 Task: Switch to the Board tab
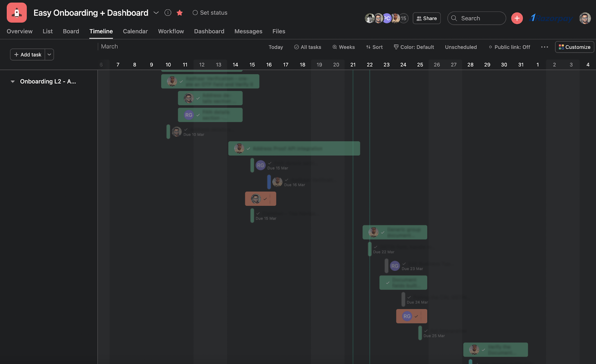pos(71,31)
